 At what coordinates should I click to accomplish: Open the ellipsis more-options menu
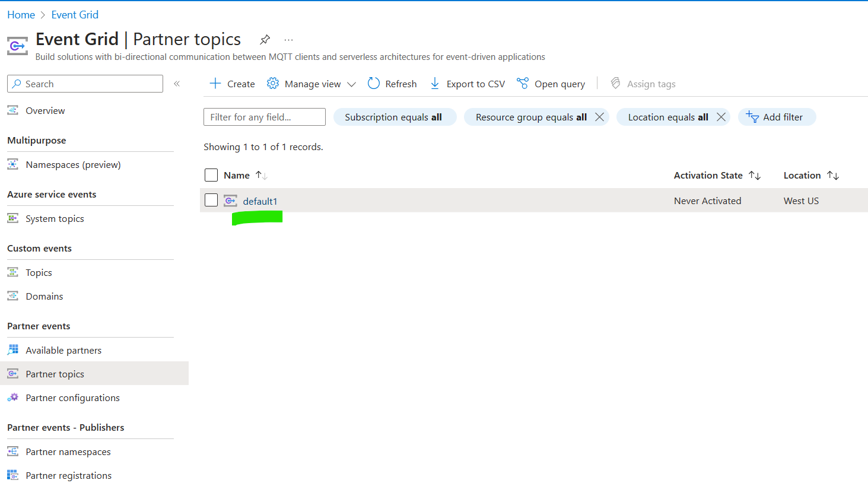click(288, 40)
